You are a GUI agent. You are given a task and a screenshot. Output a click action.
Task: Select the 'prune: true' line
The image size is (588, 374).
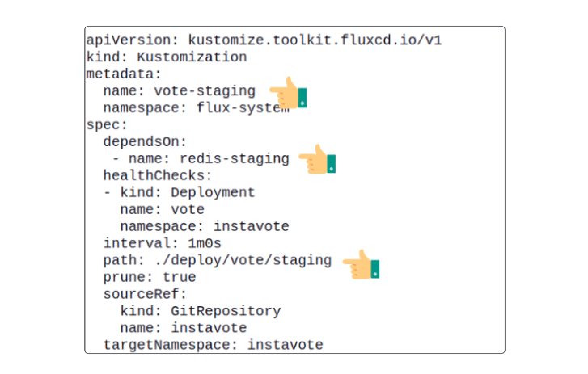(x=150, y=277)
